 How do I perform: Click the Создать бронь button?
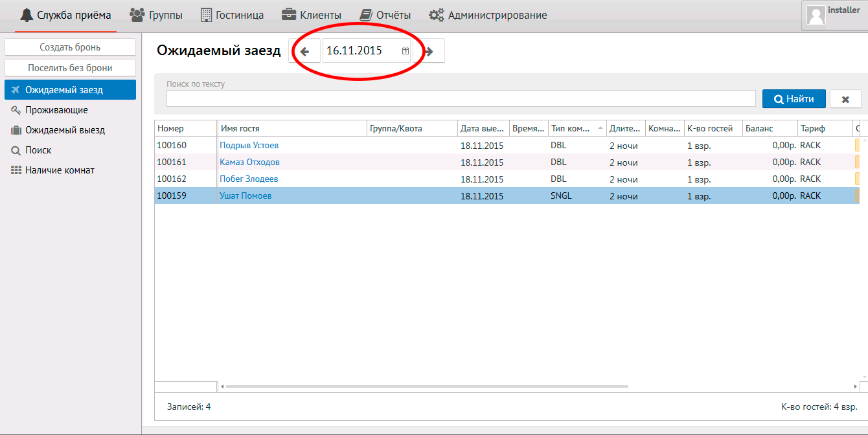coord(70,47)
